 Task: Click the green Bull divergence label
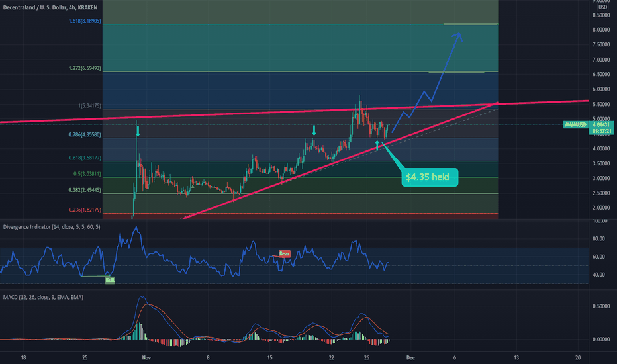[110, 280]
